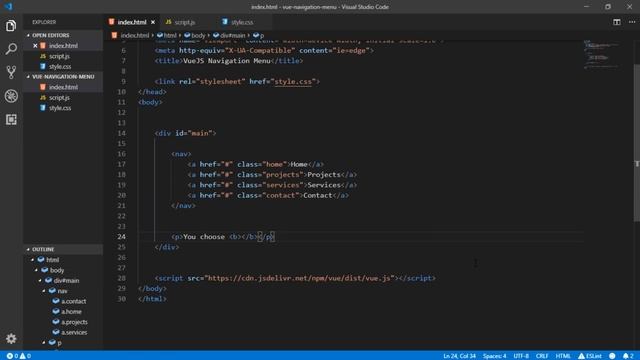The width and height of the screenshot is (640, 360).
Task: Open style.css from Open Editors list
Action: click(60, 67)
